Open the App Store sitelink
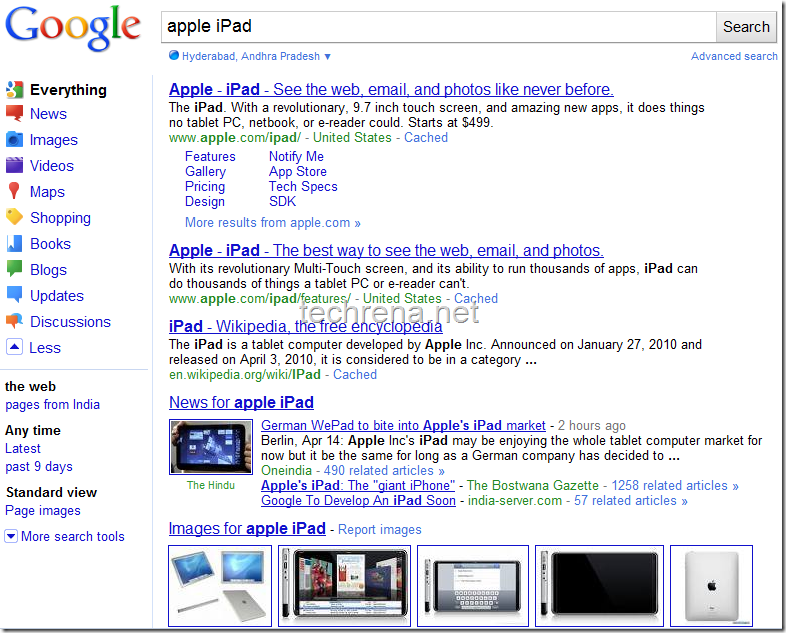Screen dimensions: 786x633 coord(298,171)
